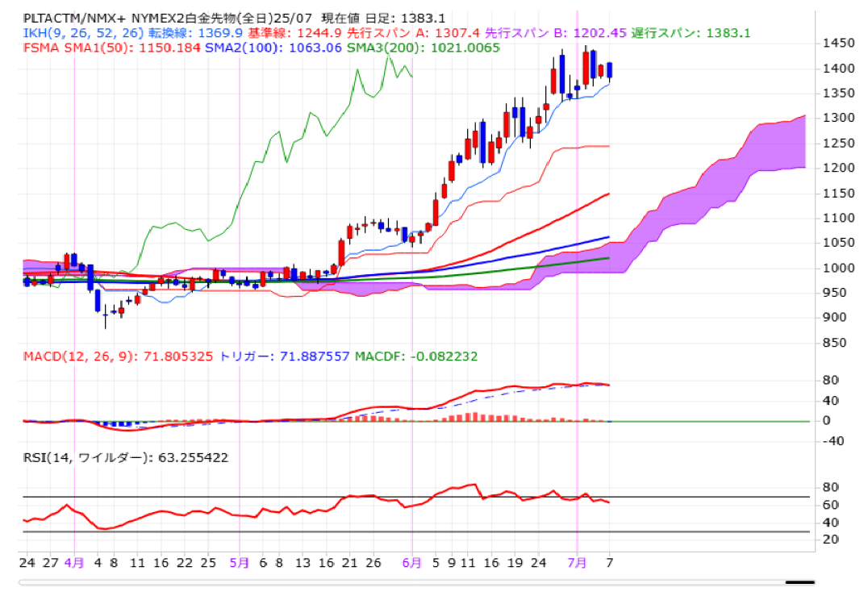Click the 基準線: 1244.9 value
868x600 pixels.
(294, 33)
